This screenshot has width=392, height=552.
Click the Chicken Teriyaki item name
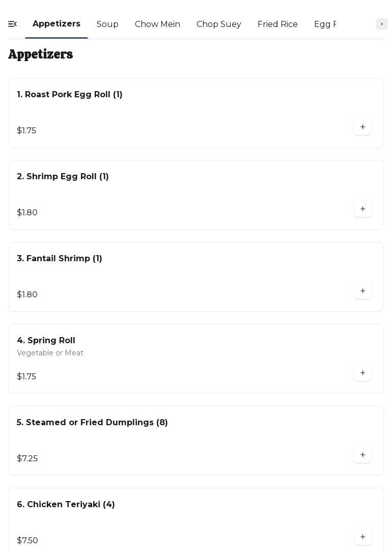pyautogui.click(x=66, y=505)
